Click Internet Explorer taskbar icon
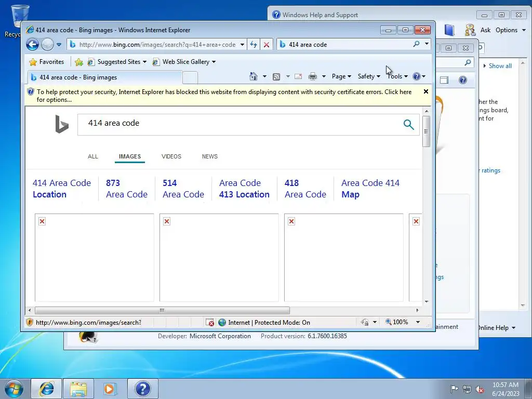Image resolution: width=532 pixels, height=399 pixels. [46, 389]
